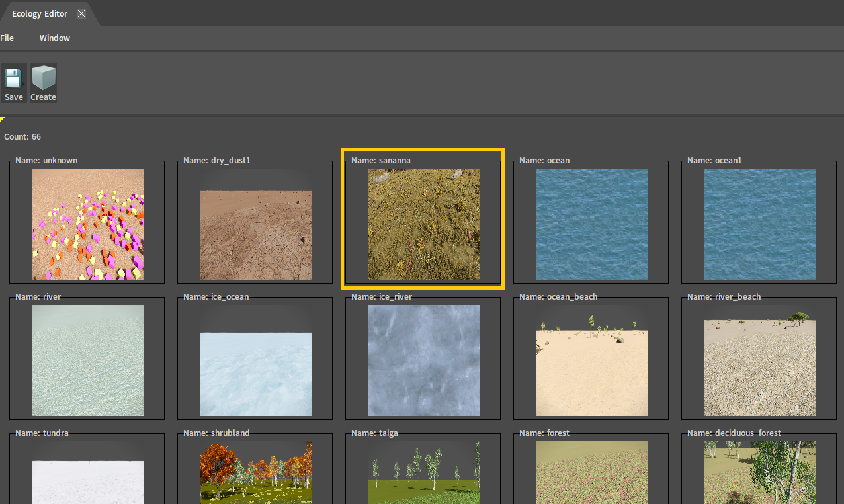Screen dimensions: 844x504
Task: Pick the ocean1 water thumbnail
Action: click(760, 224)
